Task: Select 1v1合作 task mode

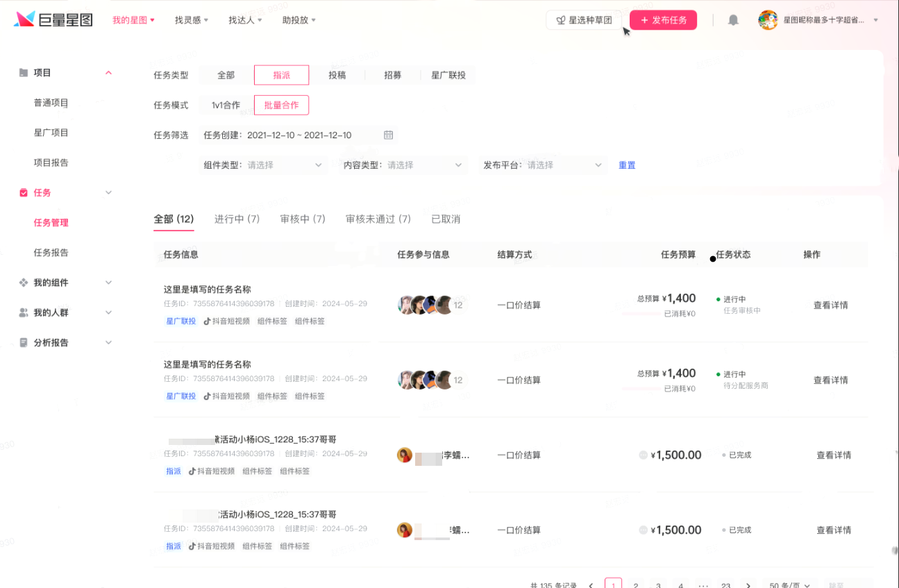Action: [x=226, y=106]
